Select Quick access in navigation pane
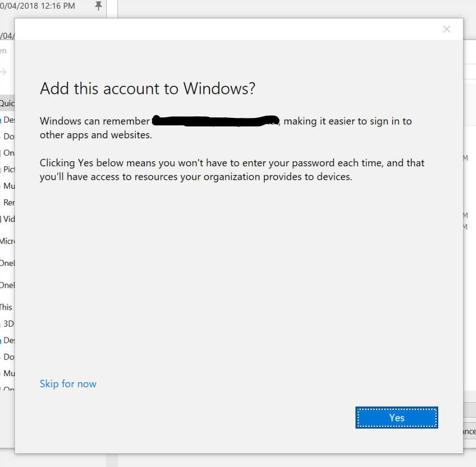 pos(7,104)
